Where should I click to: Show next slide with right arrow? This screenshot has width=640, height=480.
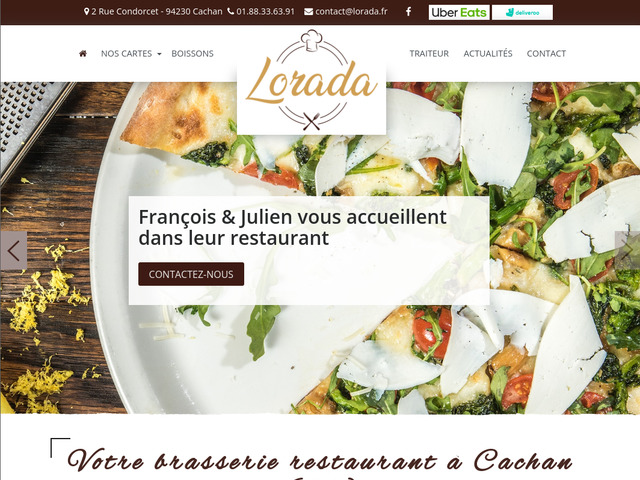627,251
